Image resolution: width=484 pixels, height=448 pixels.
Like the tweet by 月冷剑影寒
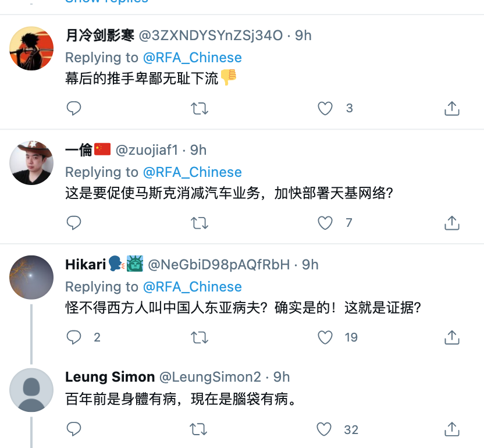(x=325, y=108)
